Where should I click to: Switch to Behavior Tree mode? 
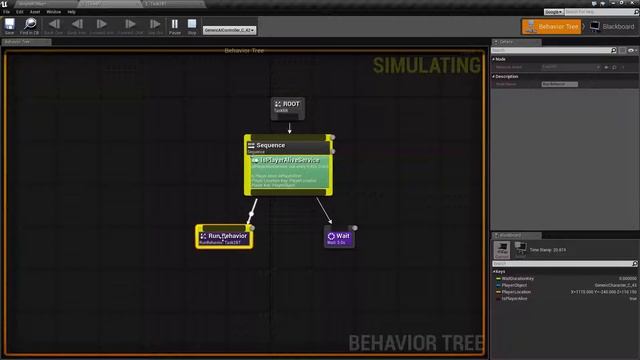[x=551, y=27]
